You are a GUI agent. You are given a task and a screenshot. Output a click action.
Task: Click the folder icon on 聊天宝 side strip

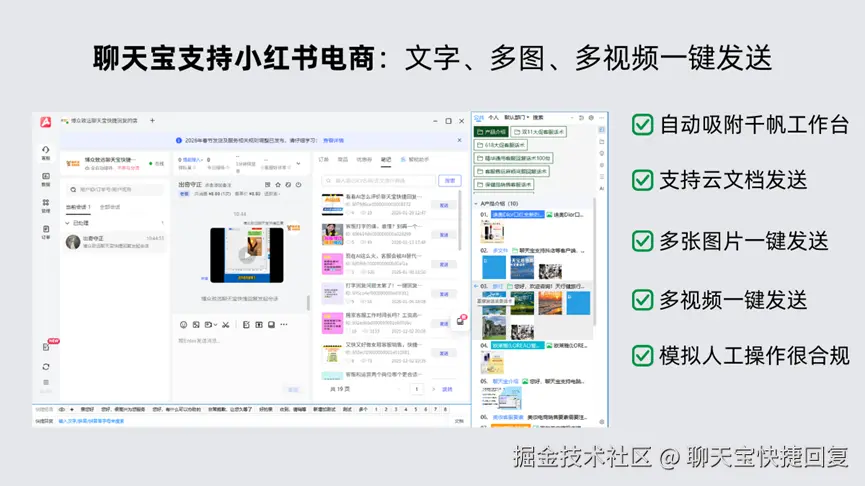(x=601, y=142)
